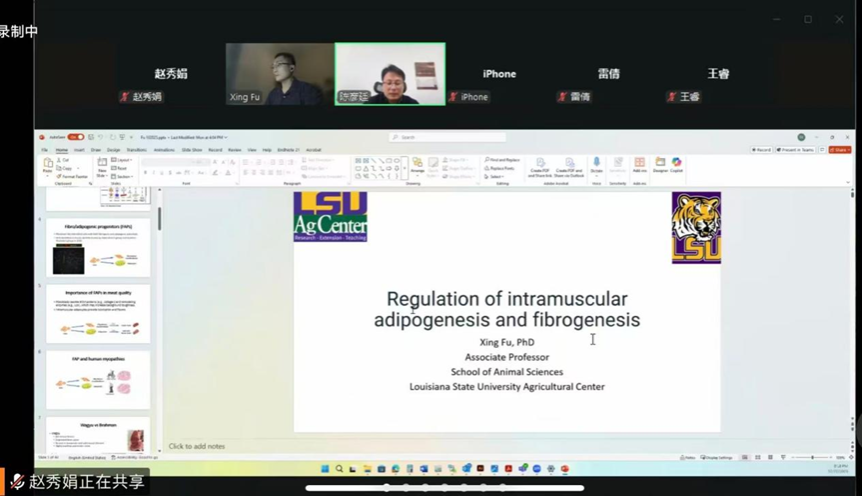Adjust the zoom slider in status bar

point(812,457)
